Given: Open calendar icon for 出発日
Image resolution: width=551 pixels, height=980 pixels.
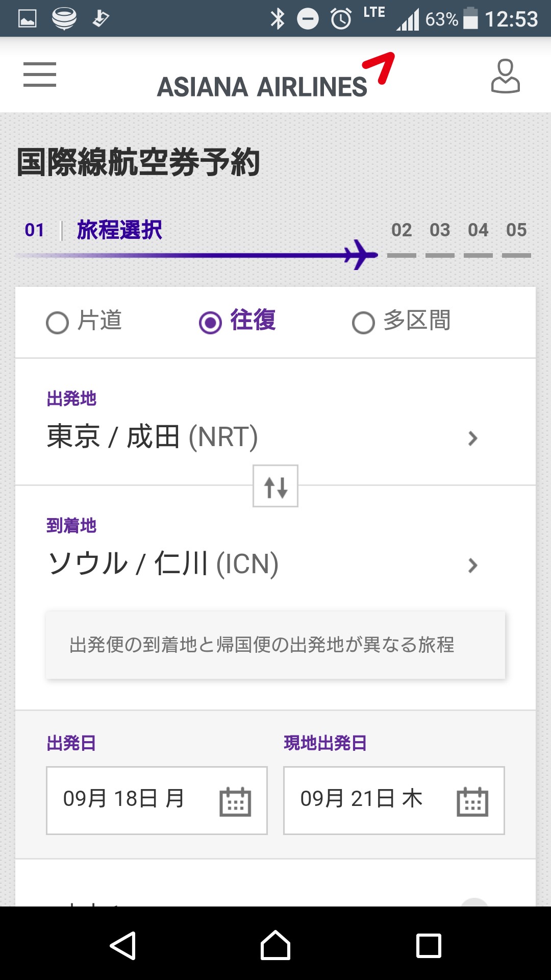Looking at the screenshot, I should pyautogui.click(x=235, y=801).
